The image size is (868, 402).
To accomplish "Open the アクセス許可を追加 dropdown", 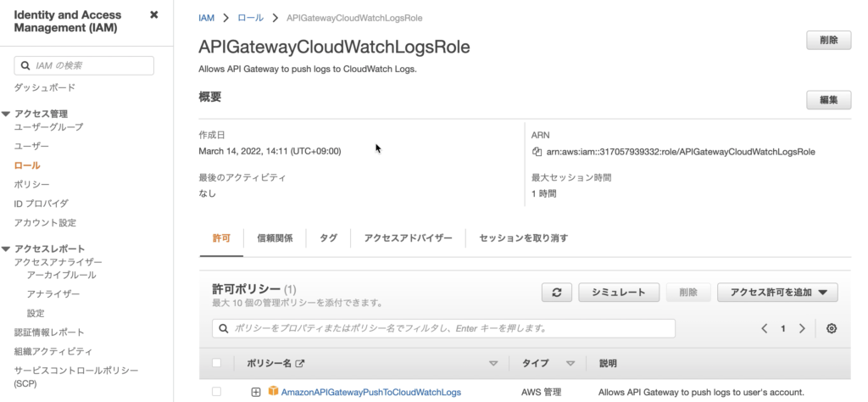I will [x=778, y=293].
